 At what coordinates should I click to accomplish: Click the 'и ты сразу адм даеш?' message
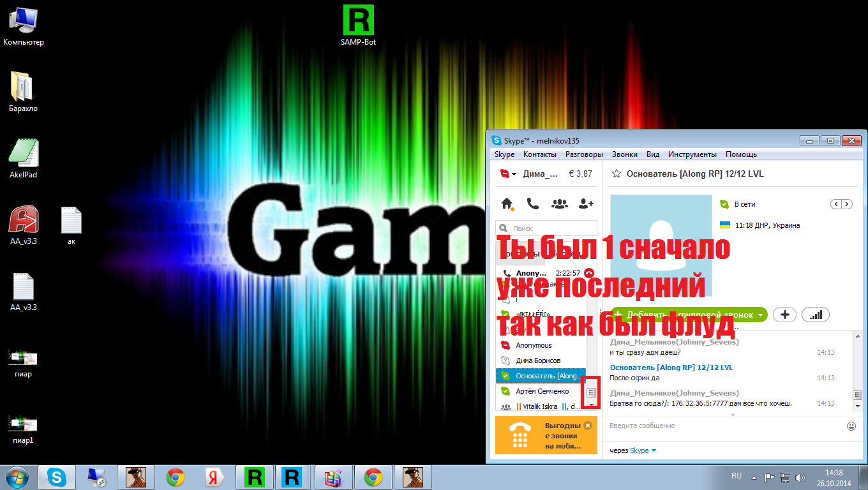pos(645,352)
